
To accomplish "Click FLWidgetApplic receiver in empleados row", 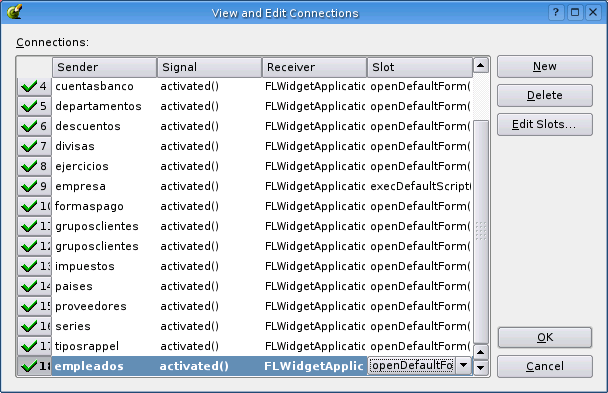I will pyautogui.click(x=315, y=366).
